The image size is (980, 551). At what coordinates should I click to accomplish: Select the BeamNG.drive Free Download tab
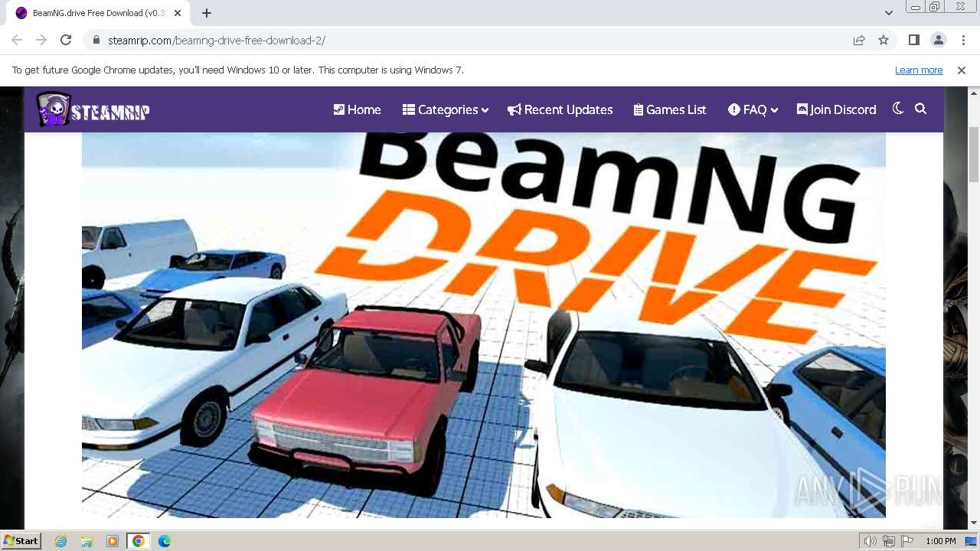(x=98, y=13)
